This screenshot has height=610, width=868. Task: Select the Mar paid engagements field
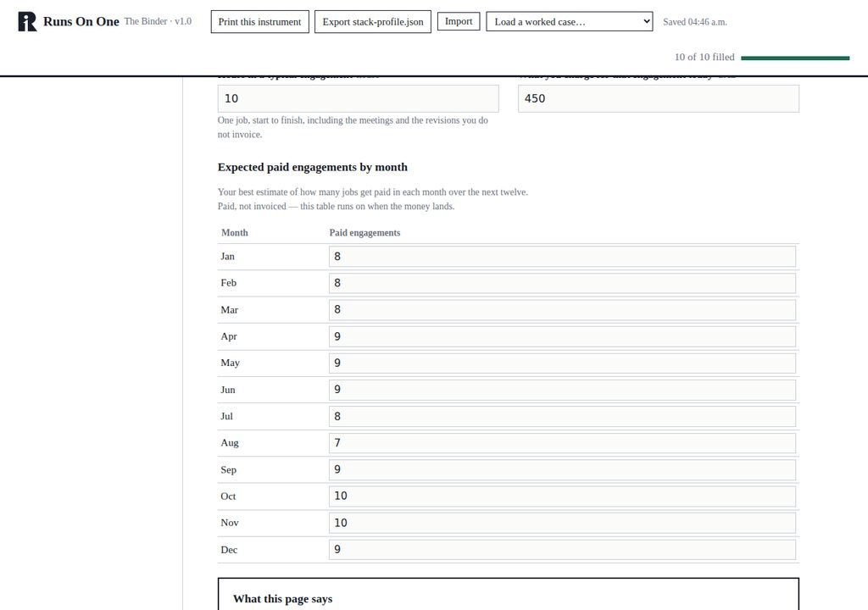click(x=563, y=309)
